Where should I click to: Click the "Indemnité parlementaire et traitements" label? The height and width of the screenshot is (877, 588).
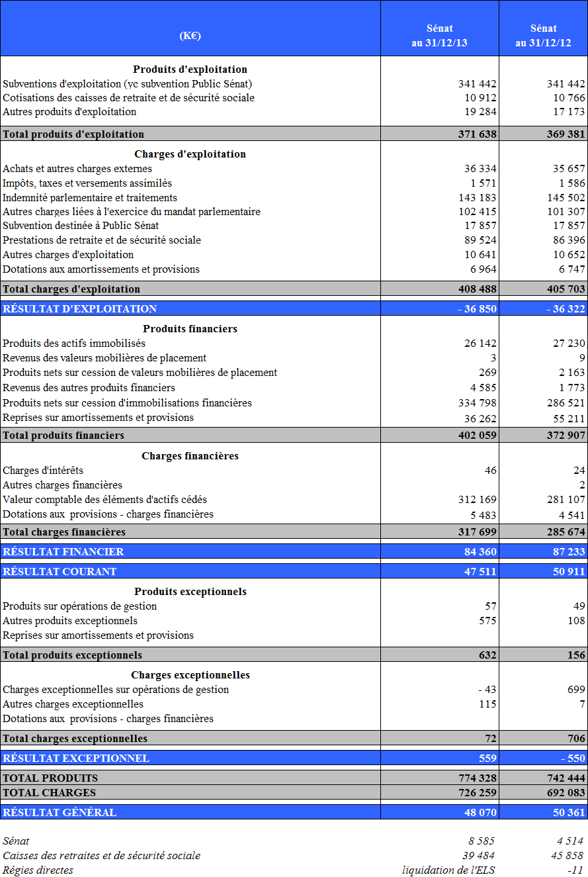tap(90, 198)
